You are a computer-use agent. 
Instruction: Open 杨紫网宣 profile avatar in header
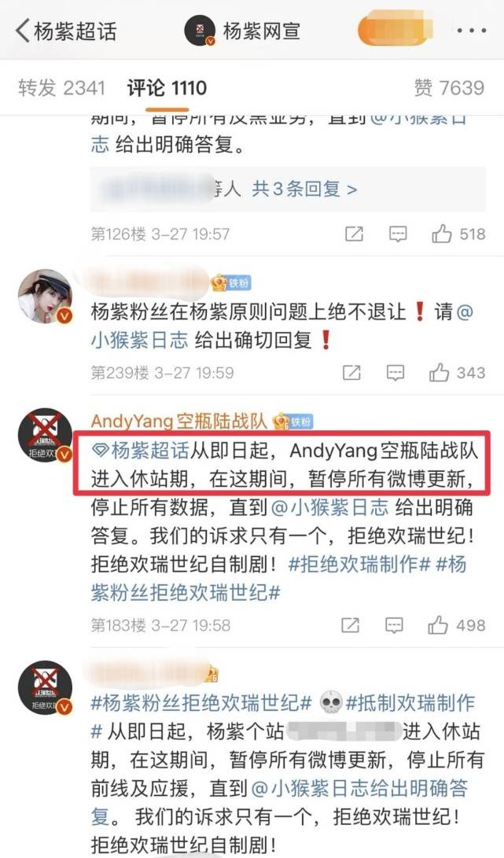point(199,31)
